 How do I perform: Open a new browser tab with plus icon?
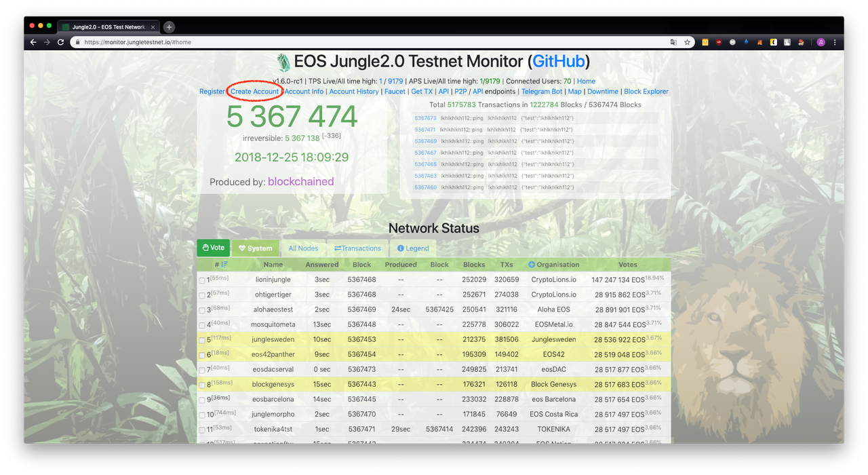click(x=169, y=27)
